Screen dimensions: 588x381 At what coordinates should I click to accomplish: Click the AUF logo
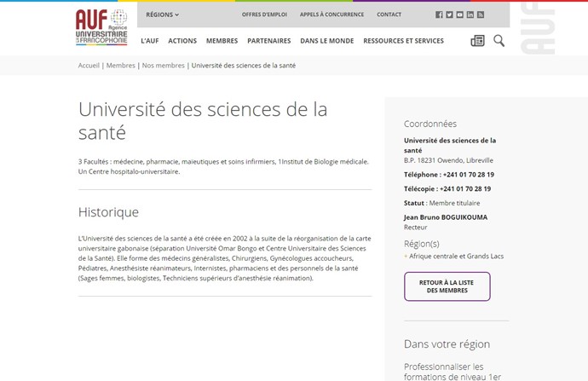click(101, 26)
